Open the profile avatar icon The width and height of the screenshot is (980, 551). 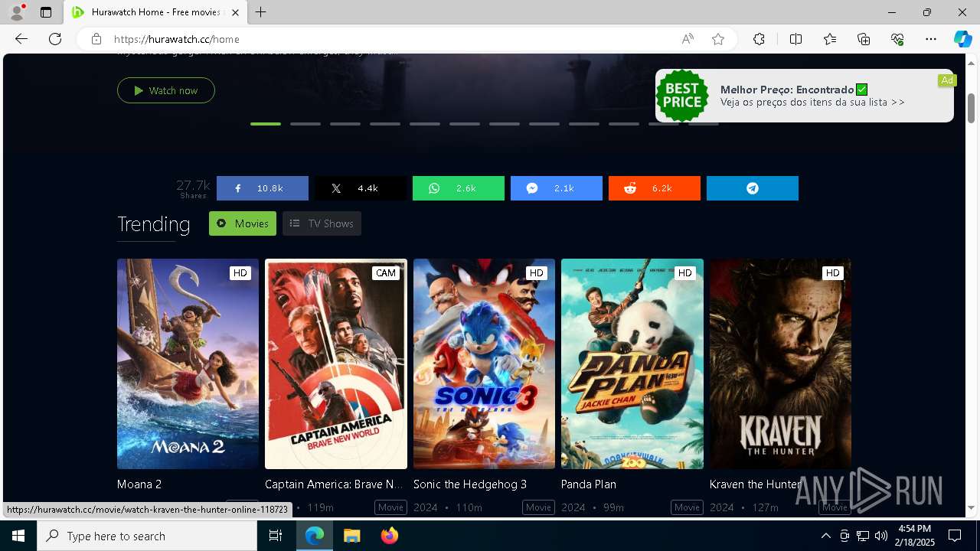click(16, 12)
